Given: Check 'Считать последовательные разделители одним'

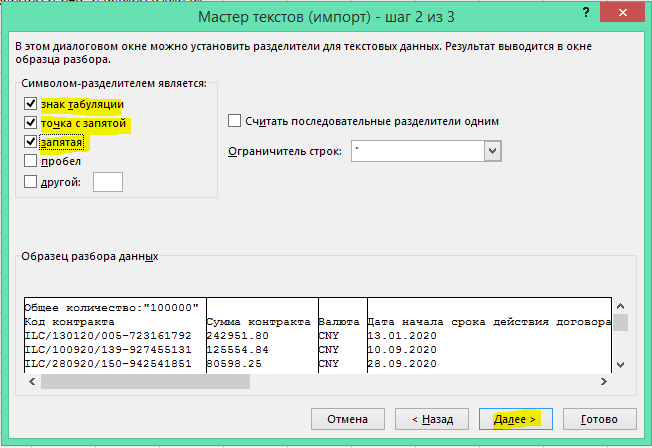Looking at the screenshot, I should pos(235,121).
